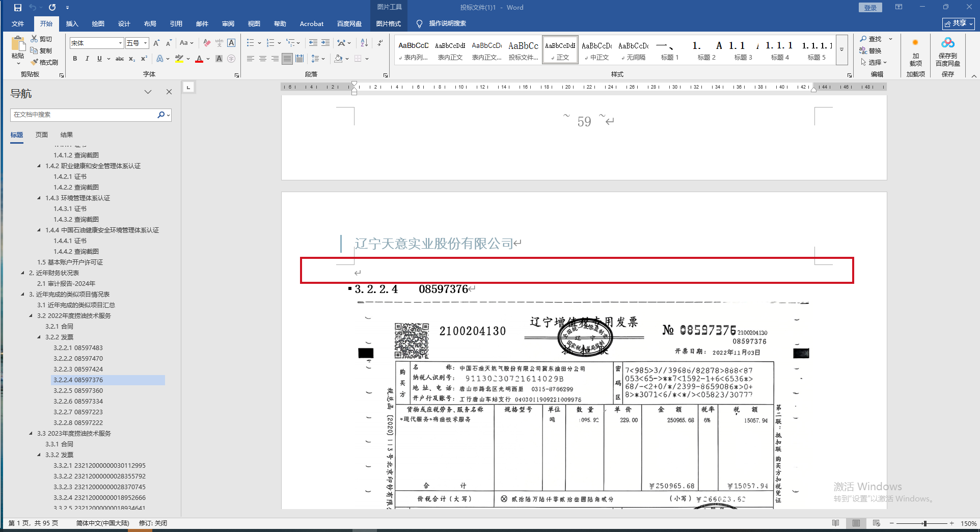Viewport: 980px width, 532px height.
Task: Apply the 标题 1 style
Action: pyautogui.click(x=670, y=50)
